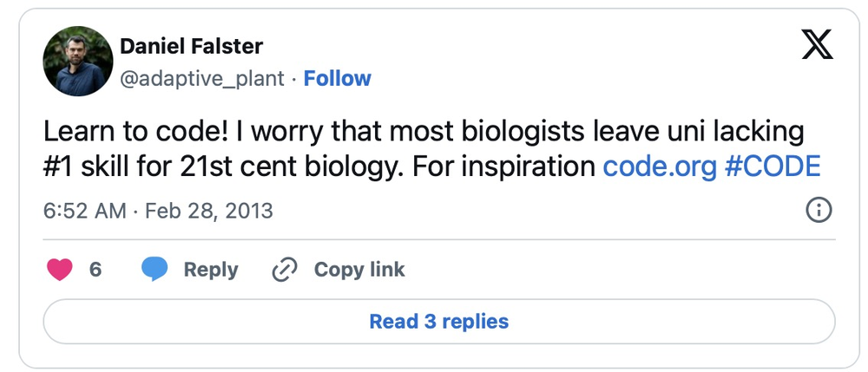Image resolution: width=868 pixels, height=372 pixels.
Task: Click the chain link icon
Action: tap(285, 270)
